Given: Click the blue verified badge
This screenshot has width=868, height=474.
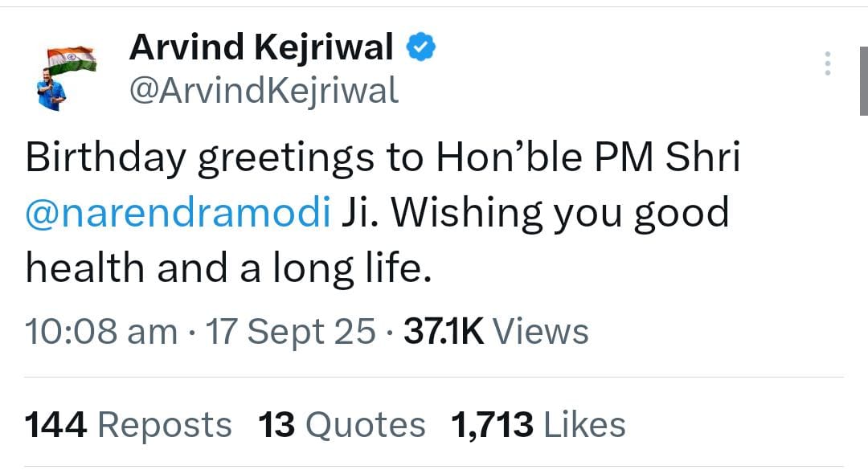Looking at the screenshot, I should pos(420,49).
